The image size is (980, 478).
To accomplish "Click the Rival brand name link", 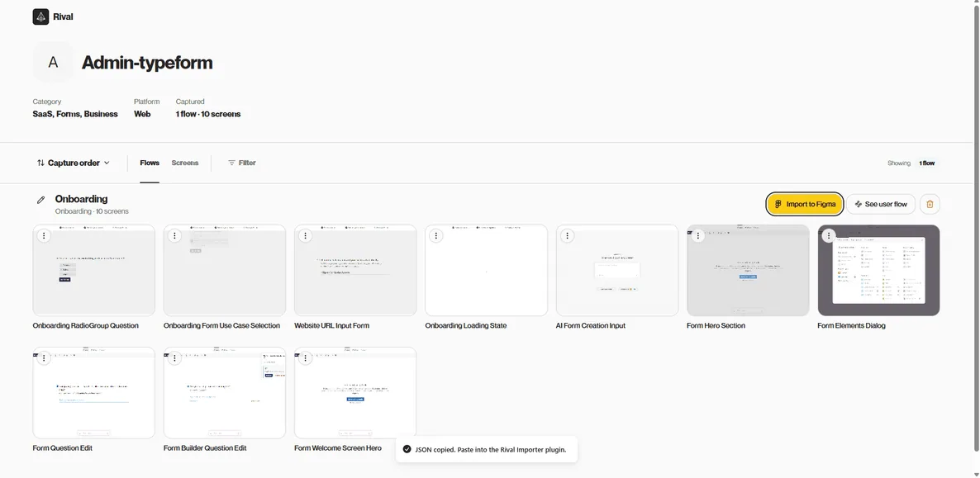I will click(63, 17).
